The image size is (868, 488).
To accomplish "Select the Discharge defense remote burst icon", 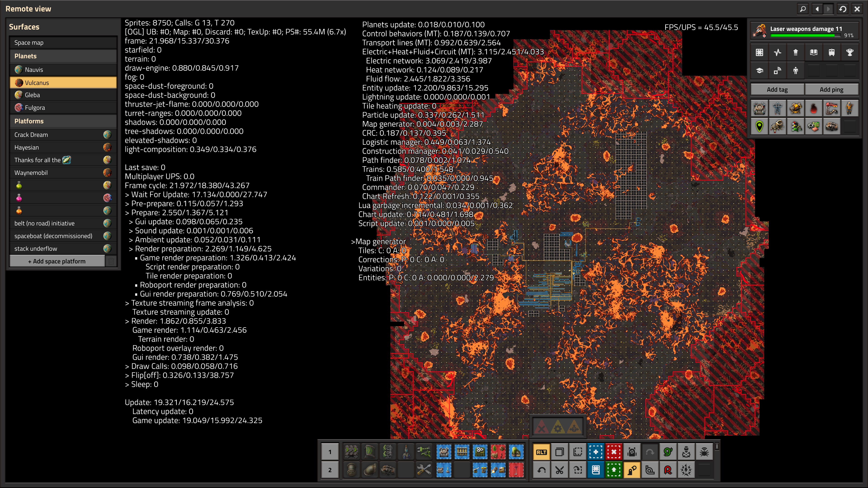I will click(686, 470).
